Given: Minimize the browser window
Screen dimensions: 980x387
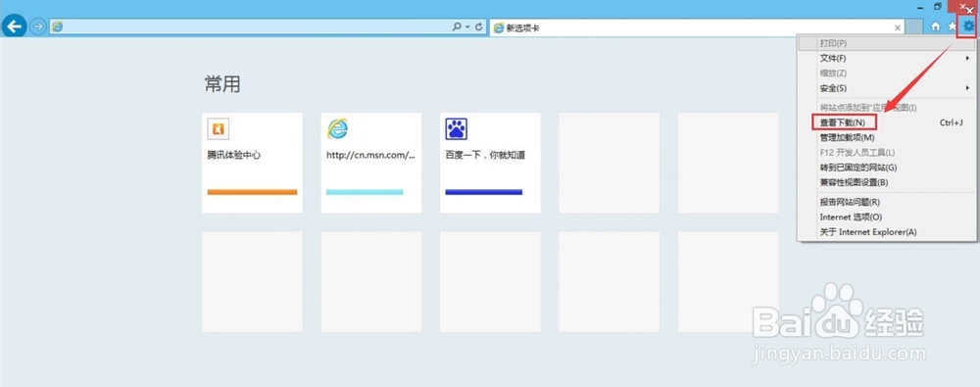Looking at the screenshot, I should pyautogui.click(x=920, y=7).
